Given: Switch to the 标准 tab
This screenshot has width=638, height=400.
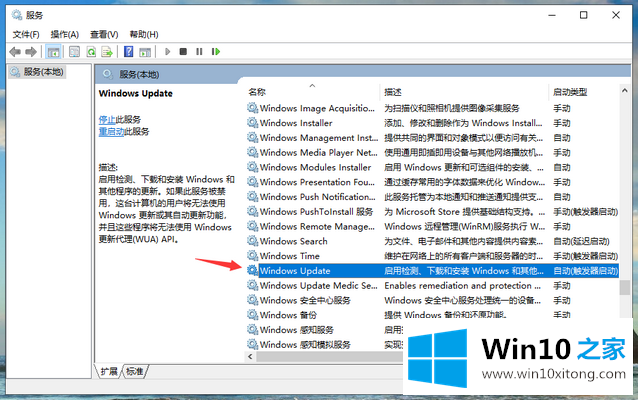Looking at the screenshot, I should coord(134,371).
